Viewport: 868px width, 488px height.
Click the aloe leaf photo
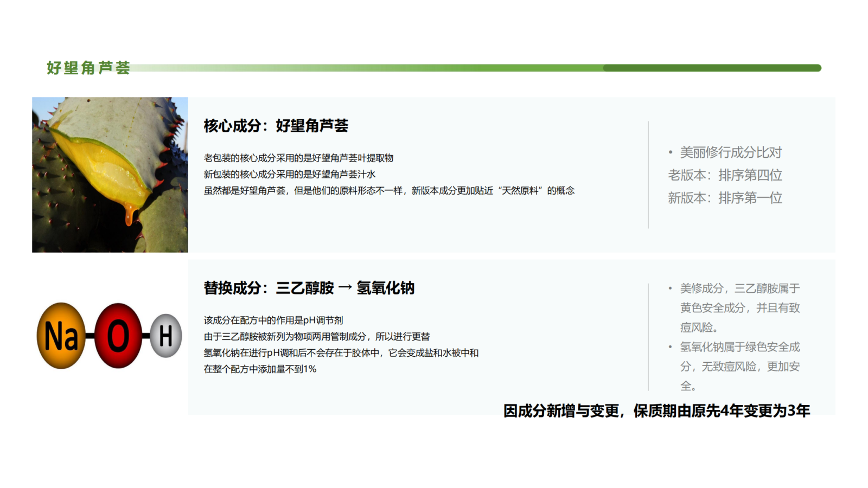[110, 175]
